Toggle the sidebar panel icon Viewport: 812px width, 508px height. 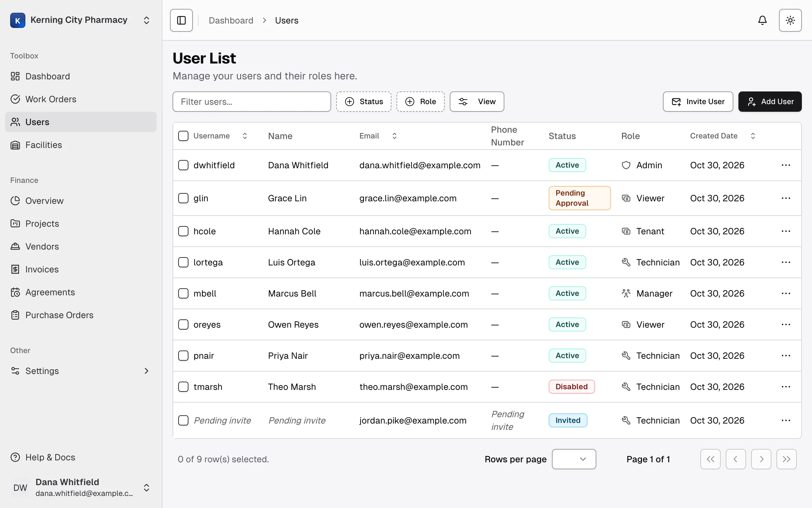[181, 20]
